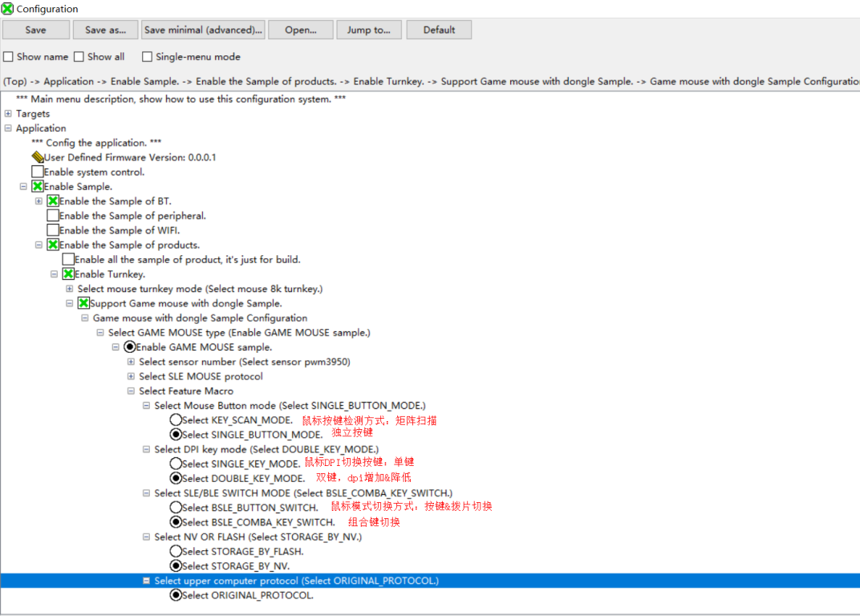860x616 pixels.
Task: Enable the Show name checkbox
Action: pos(8,57)
